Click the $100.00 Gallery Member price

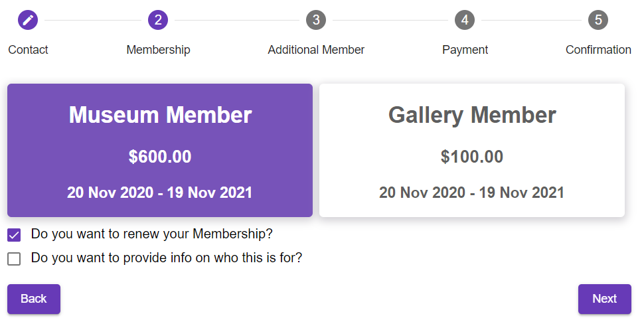[472, 157]
